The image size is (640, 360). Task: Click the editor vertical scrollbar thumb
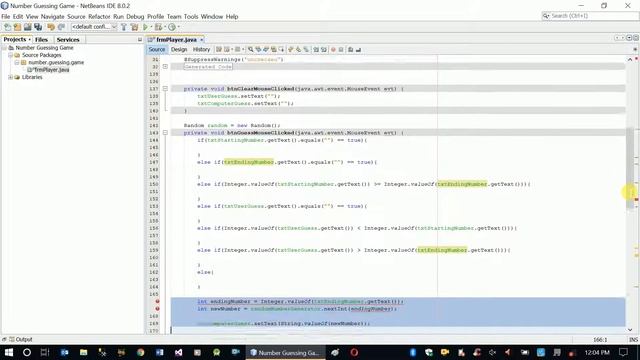pyautogui.click(x=630, y=168)
